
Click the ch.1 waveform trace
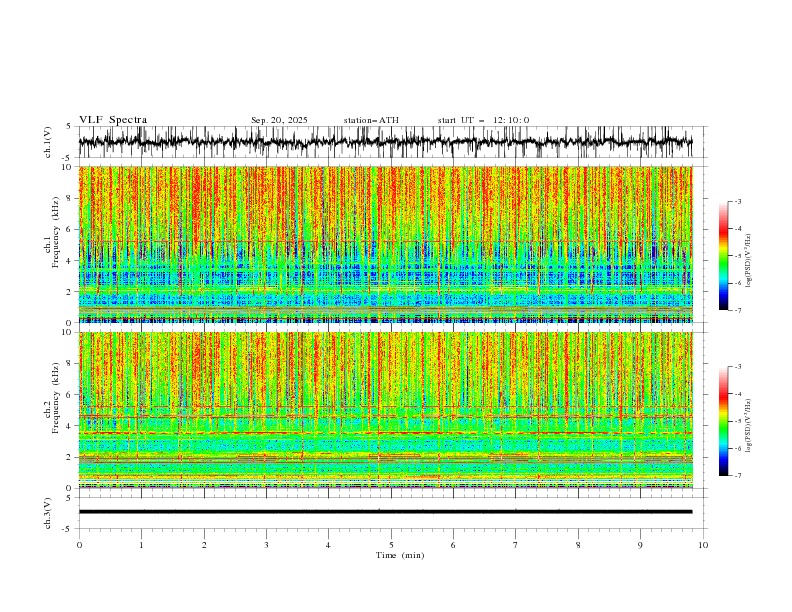coord(385,141)
